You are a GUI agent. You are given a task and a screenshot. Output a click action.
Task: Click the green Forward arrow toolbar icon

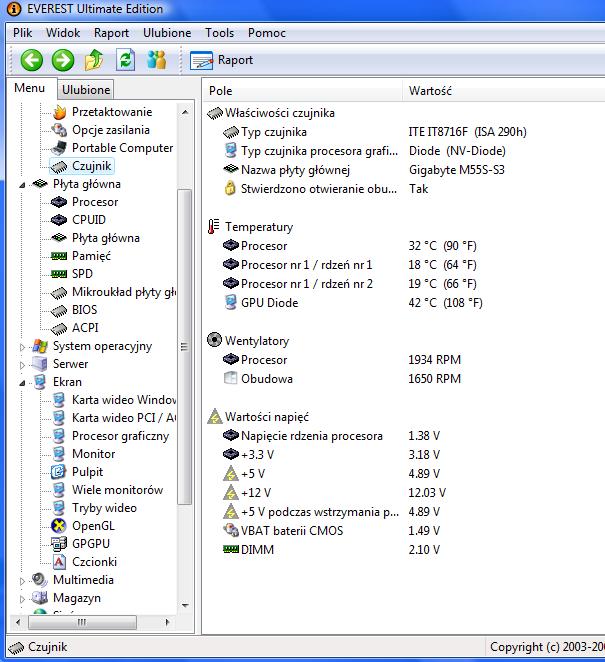(x=63, y=60)
